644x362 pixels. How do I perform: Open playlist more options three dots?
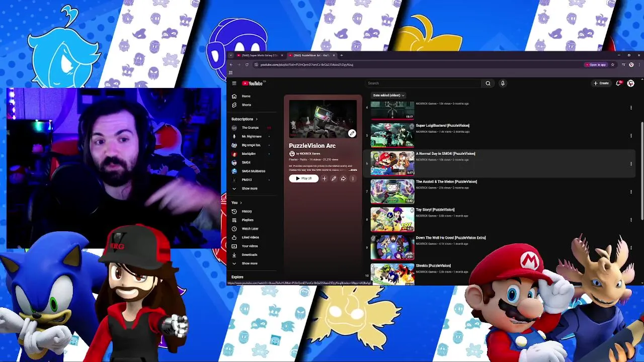pos(353,178)
